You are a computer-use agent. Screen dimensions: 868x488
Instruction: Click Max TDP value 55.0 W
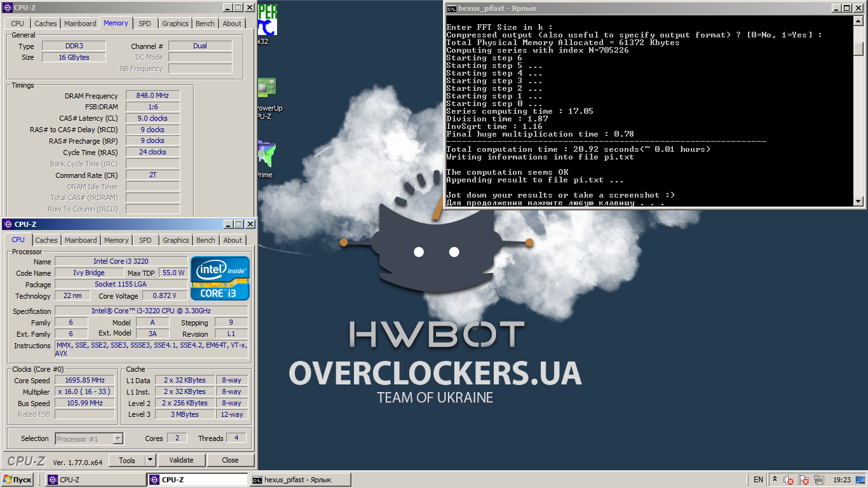point(173,273)
